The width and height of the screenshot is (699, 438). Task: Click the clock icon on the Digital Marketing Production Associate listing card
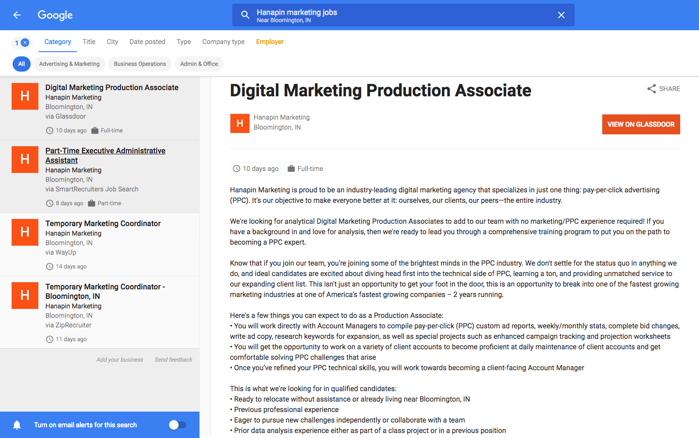tap(49, 131)
